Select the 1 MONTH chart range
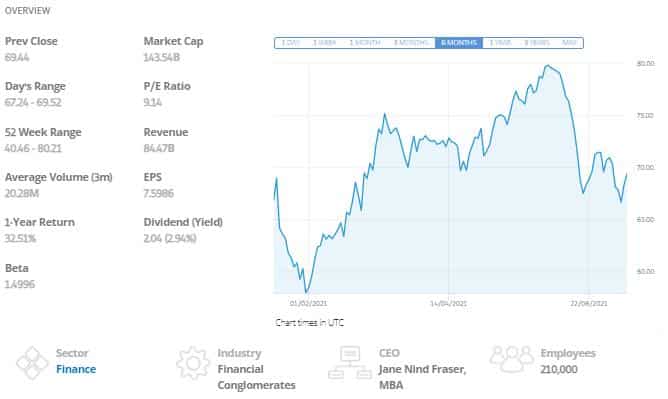Viewport: 668px width, 399px height. click(365, 43)
